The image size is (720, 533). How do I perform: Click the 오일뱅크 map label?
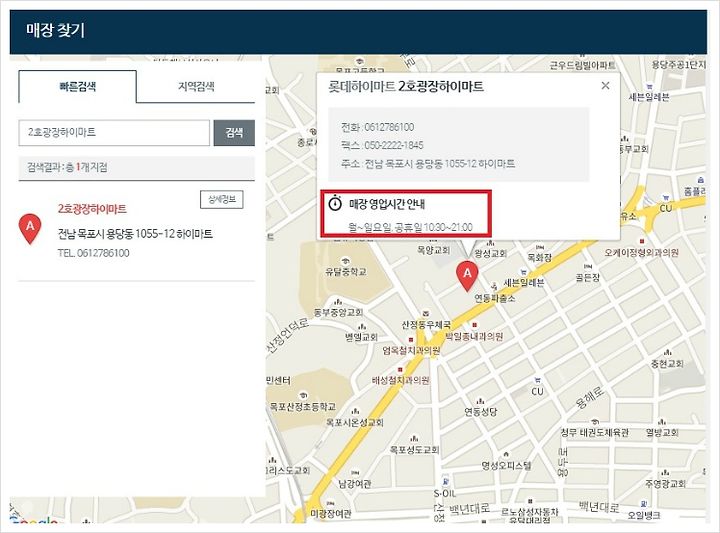point(644,515)
